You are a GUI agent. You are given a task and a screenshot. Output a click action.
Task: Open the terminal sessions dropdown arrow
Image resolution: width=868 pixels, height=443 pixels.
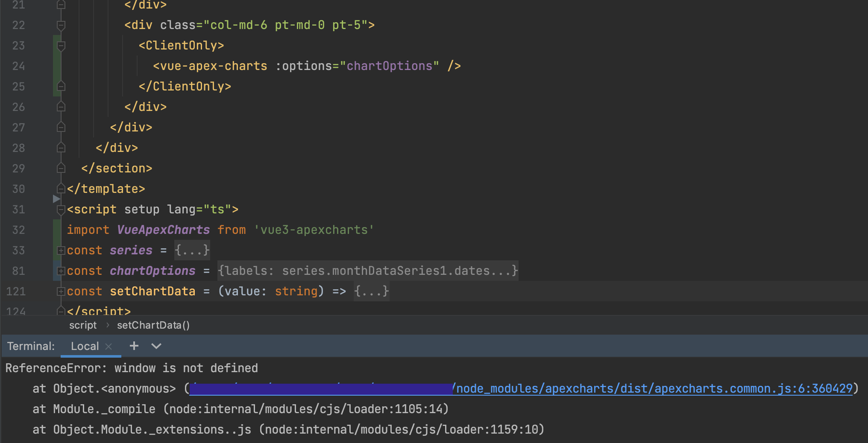[x=156, y=346]
